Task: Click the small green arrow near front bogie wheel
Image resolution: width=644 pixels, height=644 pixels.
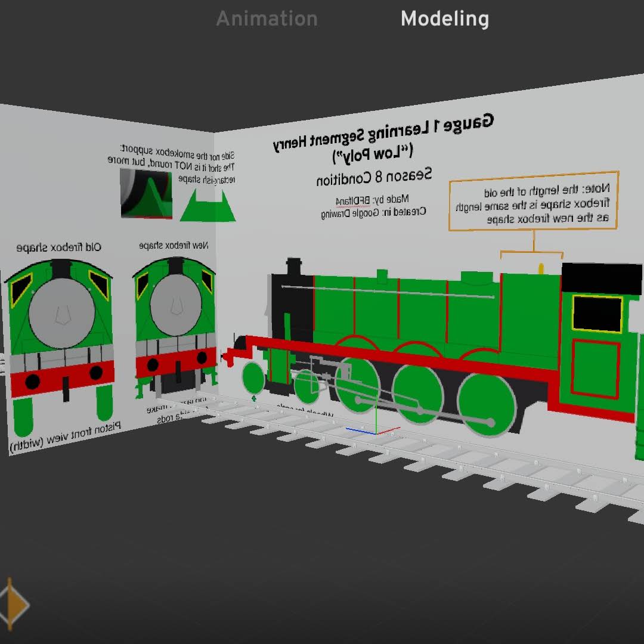Action: coord(254,398)
